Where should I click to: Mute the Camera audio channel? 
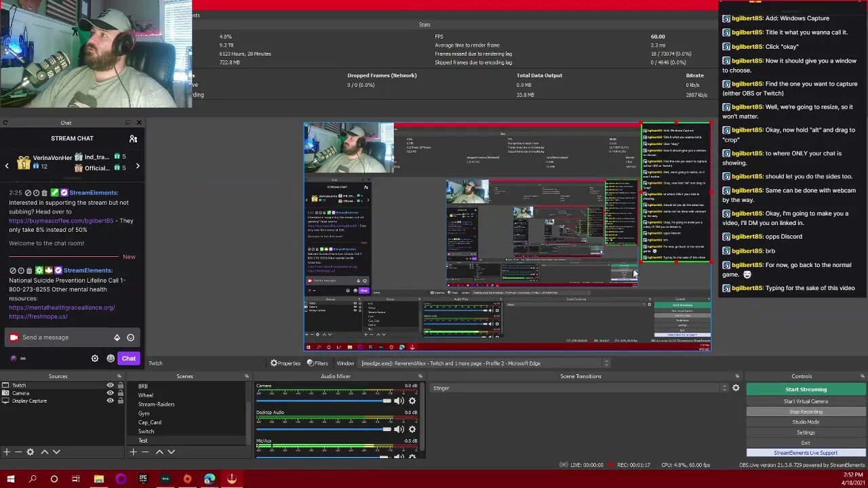coord(399,401)
